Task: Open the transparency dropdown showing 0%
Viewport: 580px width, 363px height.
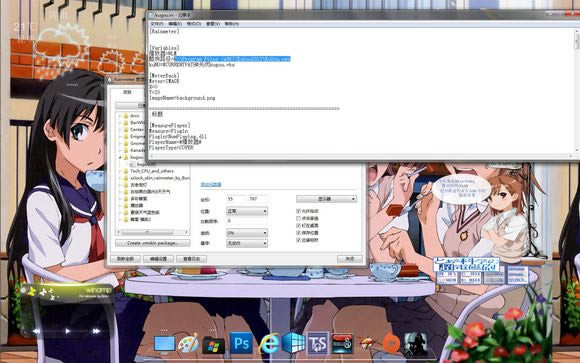Action: click(247, 233)
